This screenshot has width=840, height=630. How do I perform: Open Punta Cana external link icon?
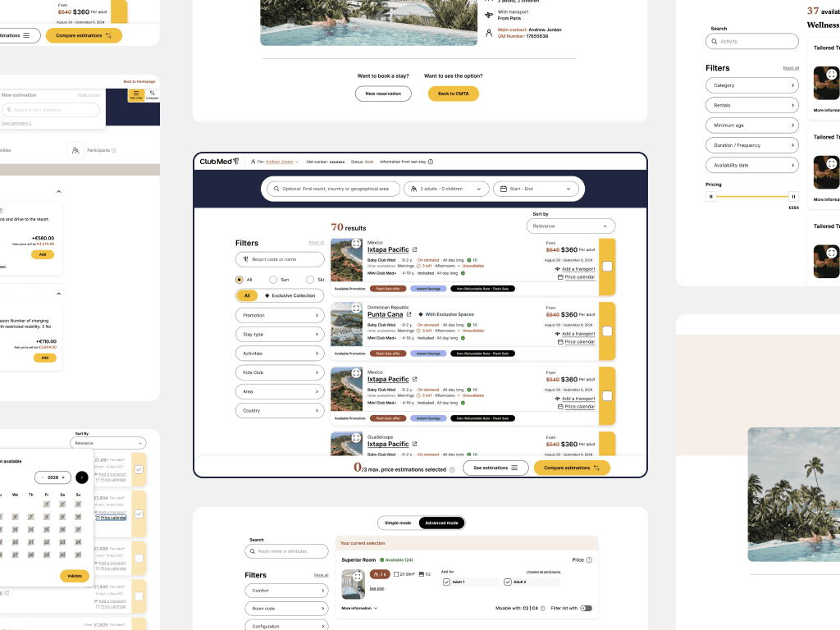point(409,314)
